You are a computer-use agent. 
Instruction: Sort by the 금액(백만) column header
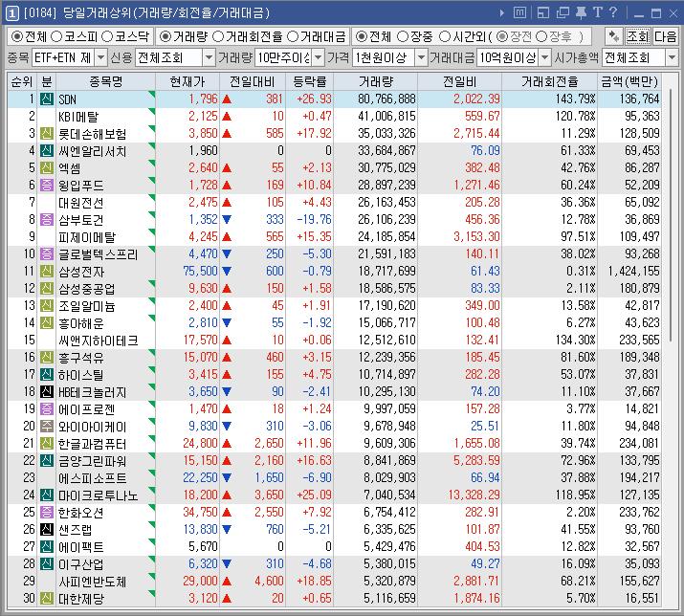tap(629, 81)
